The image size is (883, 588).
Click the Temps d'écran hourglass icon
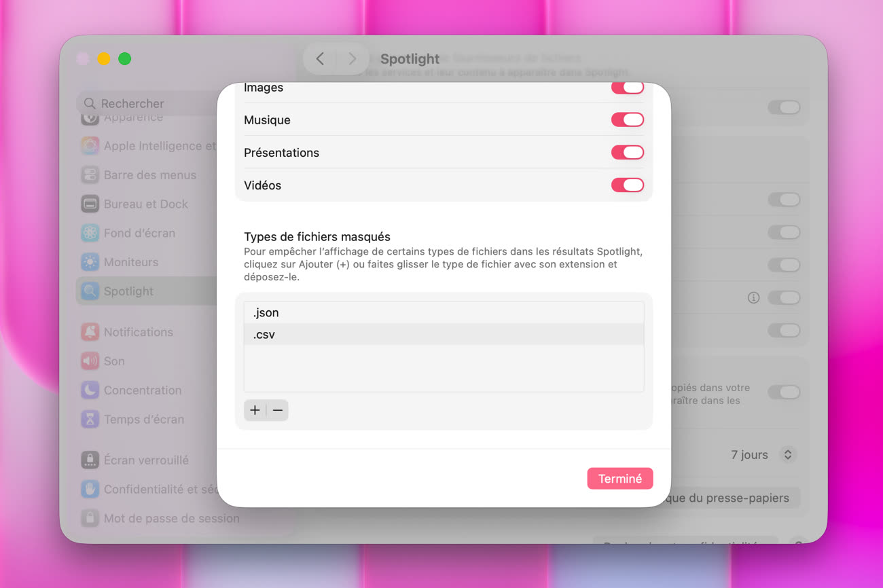[90, 420]
